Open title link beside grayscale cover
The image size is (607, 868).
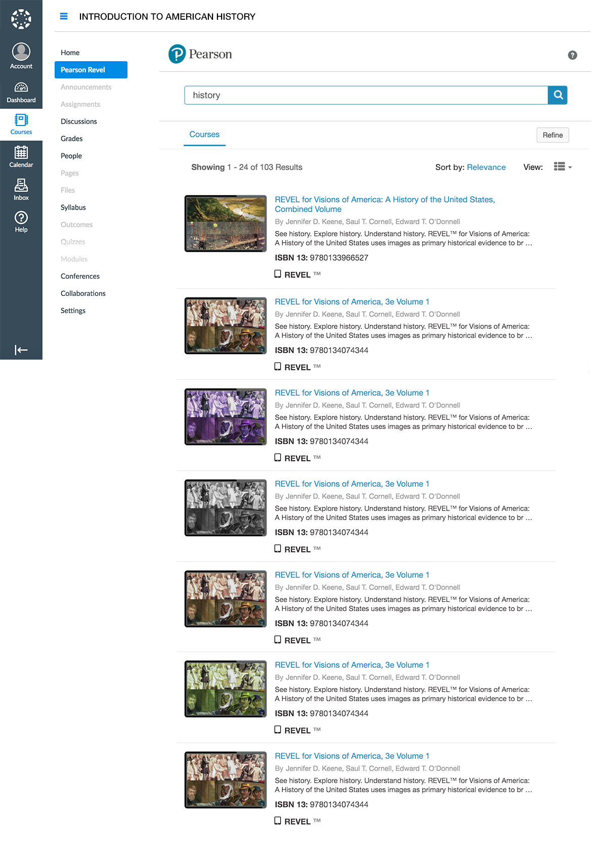click(352, 484)
